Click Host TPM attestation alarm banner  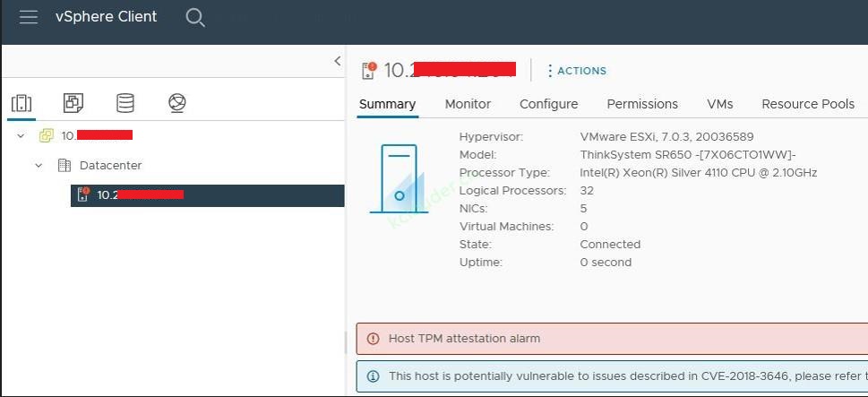point(612,339)
